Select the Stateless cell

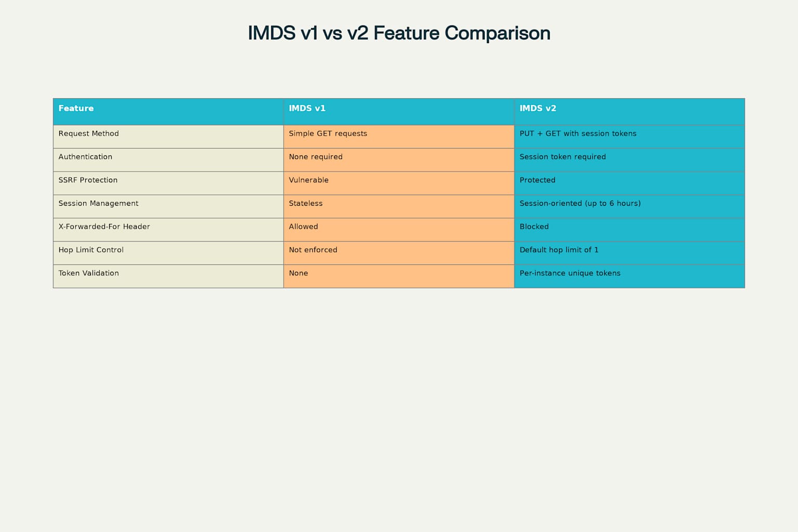coord(399,207)
